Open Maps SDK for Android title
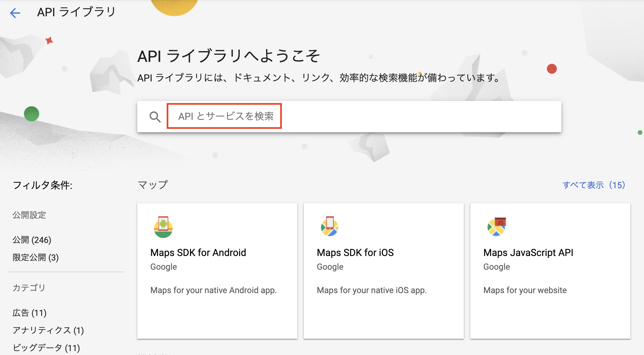Image resolution: width=644 pixels, height=355 pixels. [198, 253]
